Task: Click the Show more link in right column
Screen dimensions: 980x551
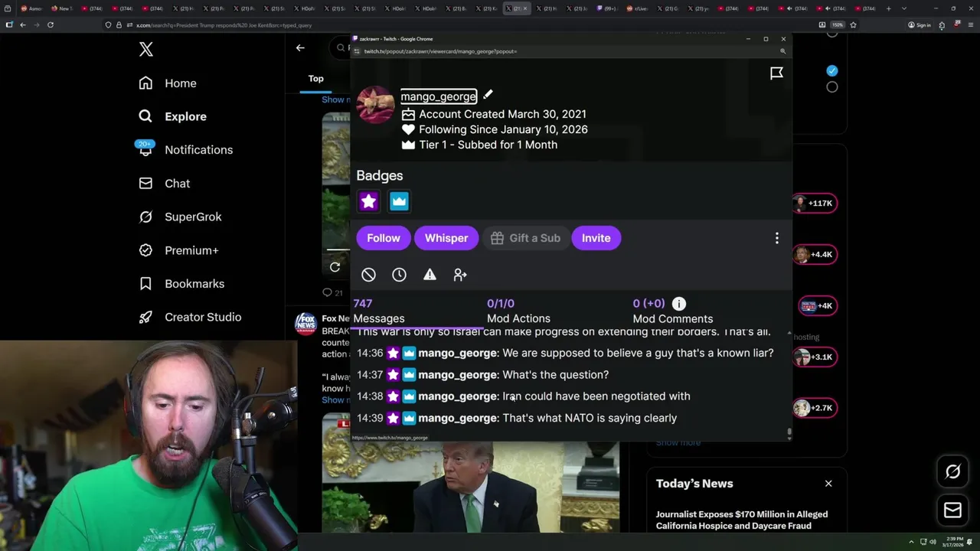Action: tap(678, 442)
